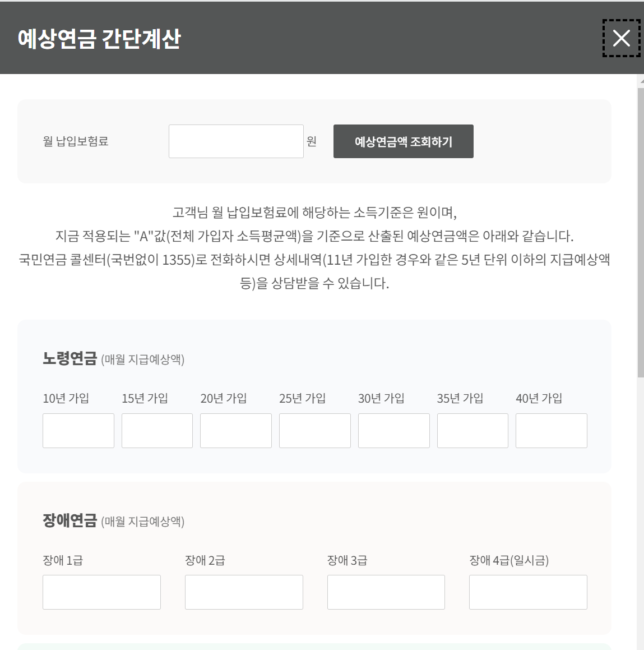
Task: Select the 15년 가입 pension amount field
Action: tap(157, 431)
